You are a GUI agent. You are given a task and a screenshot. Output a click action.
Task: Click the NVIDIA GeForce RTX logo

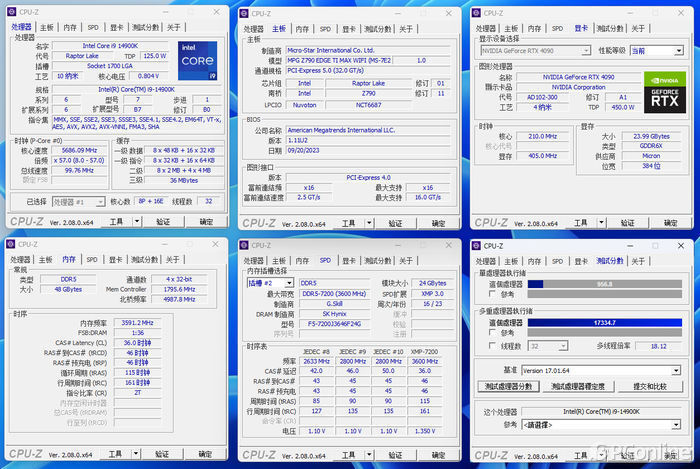[665, 92]
